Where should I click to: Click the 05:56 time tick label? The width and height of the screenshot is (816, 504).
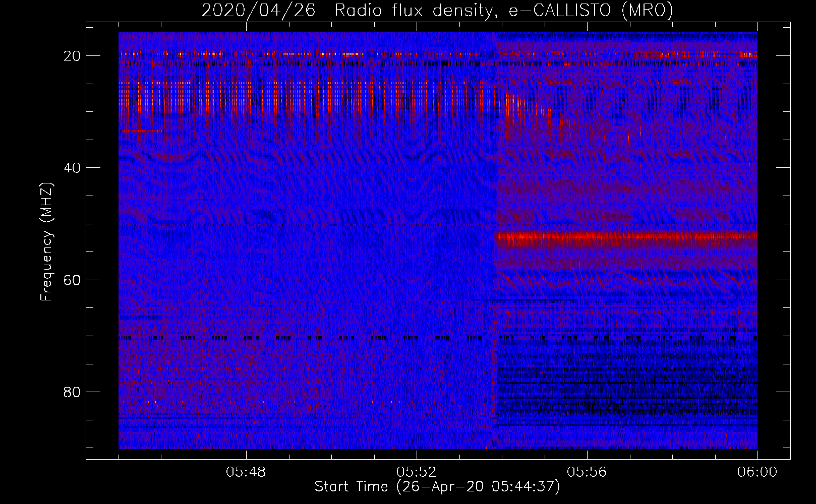[587, 472]
